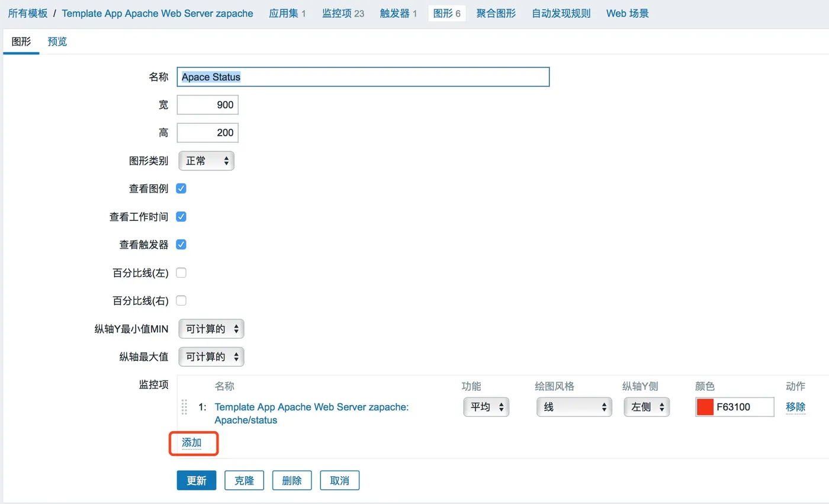Open the 图形类别 dropdown
Image resolution: width=829 pixels, height=504 pixels.
pos(206,160)
